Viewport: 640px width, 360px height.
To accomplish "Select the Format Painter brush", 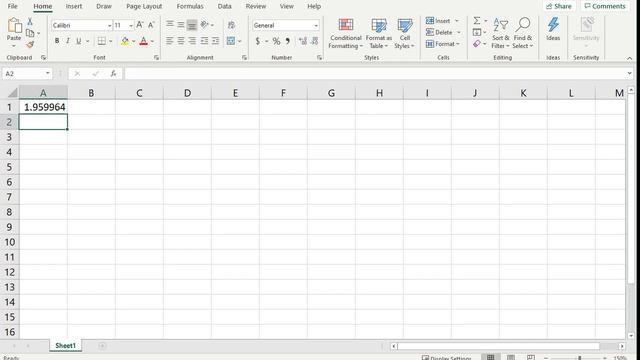I will [30, 44].
